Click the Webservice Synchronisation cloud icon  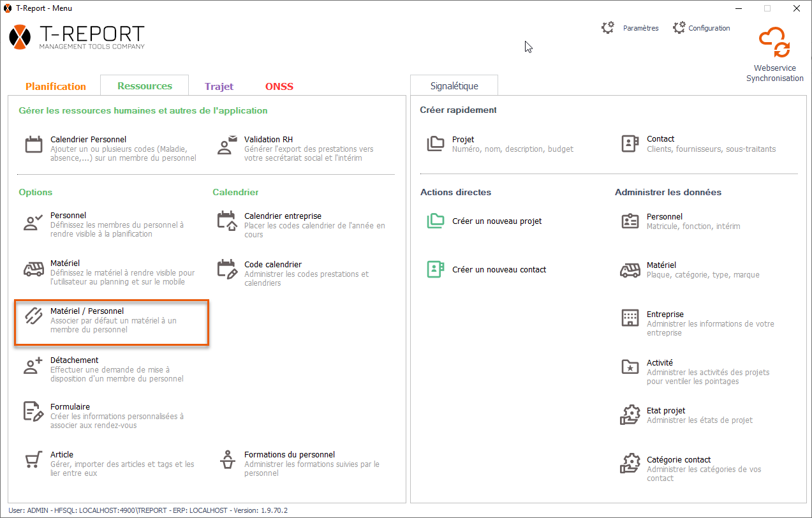pyautogui.click(x=774, y=43)
